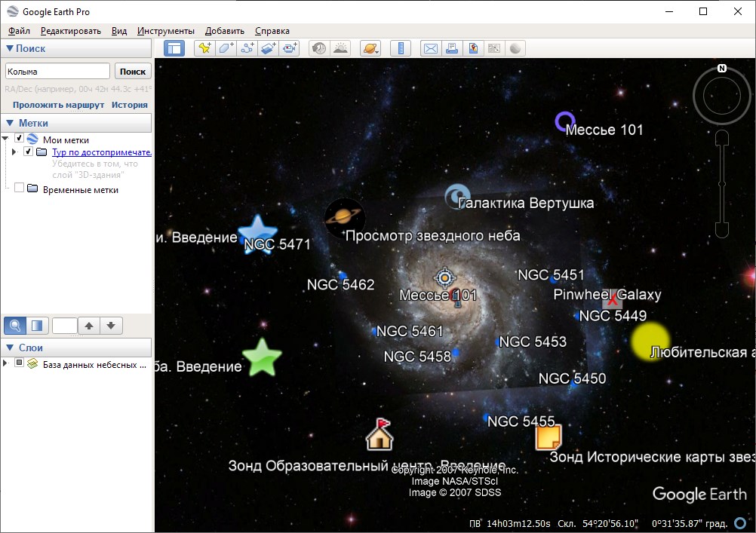Collapse the Метки panel
The image size is (756, 533).
pos(9,123)
